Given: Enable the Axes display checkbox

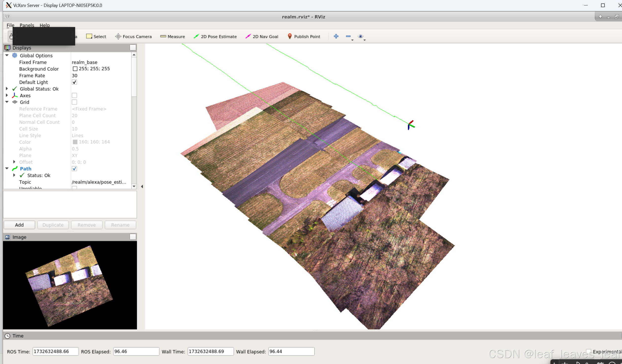Looking at the screenshot, I should tap(74, 95).
